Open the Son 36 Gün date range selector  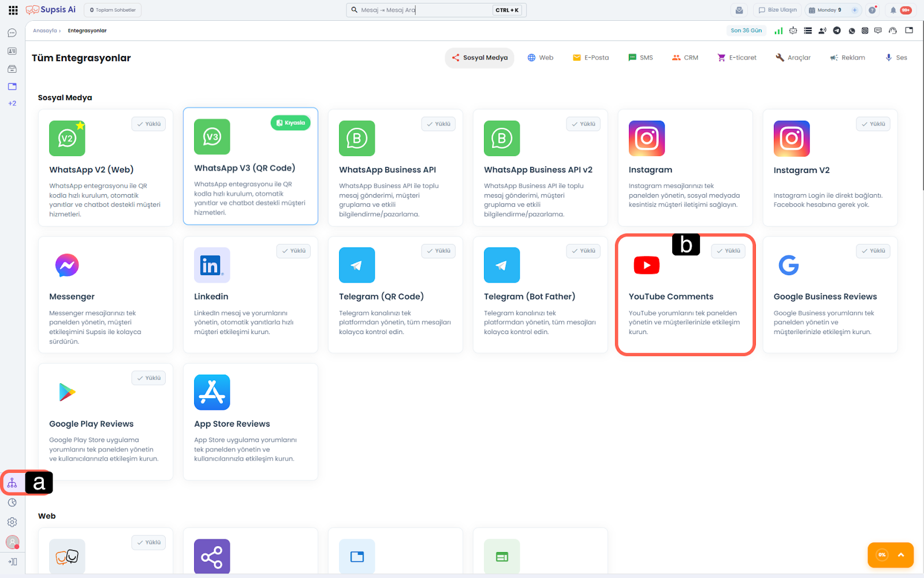pyautogui.click(x=746, y=31)
